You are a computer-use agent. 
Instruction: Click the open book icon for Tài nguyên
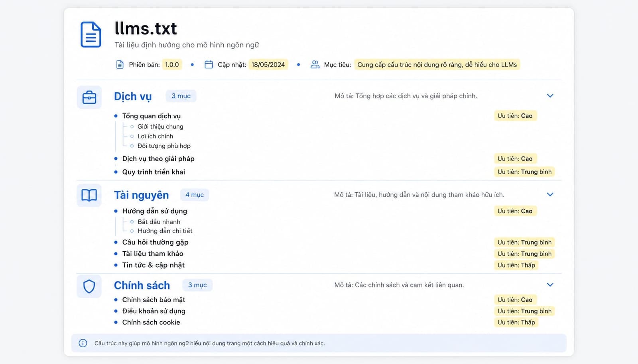point(89,195)
